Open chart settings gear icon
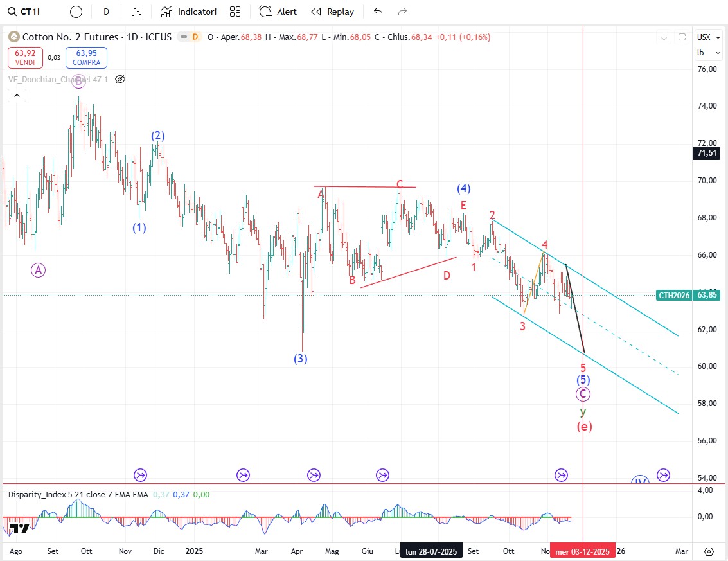This screenshot has width=728, height=561. coord(709,551)
